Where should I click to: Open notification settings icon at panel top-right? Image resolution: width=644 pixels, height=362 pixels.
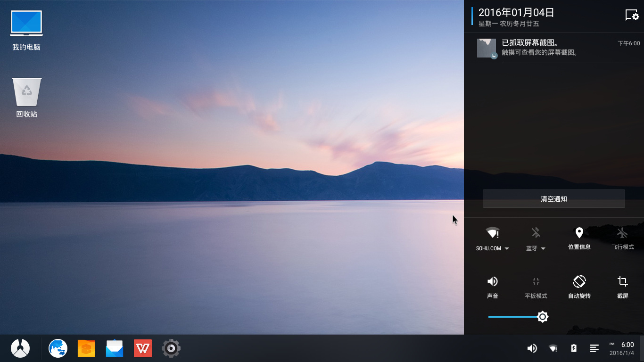pos(632,15)
